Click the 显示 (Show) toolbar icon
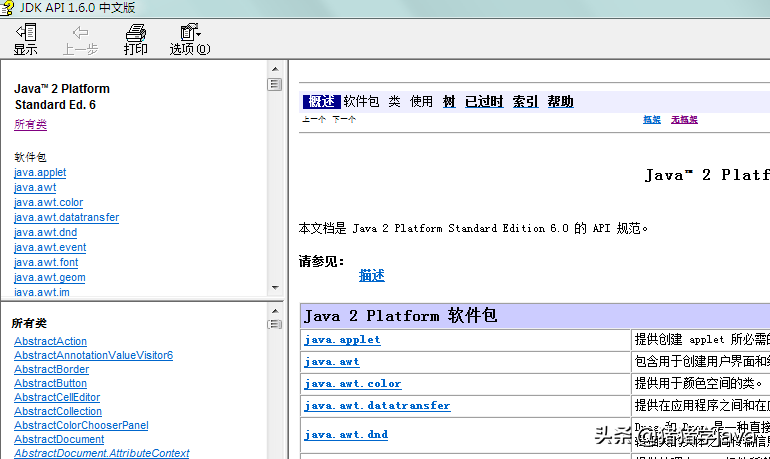Viewport: 770px width, 459px height. 26,39
